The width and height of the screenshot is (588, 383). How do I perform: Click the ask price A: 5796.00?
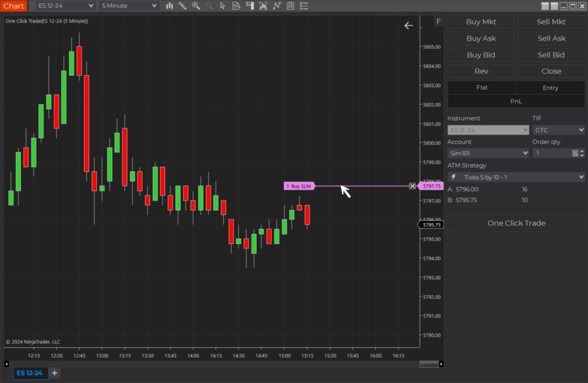[463, 189]
